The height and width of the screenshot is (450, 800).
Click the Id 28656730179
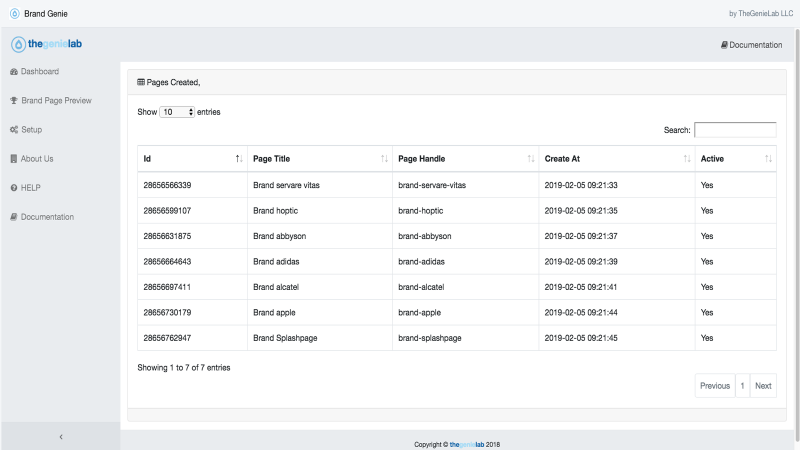167,313
